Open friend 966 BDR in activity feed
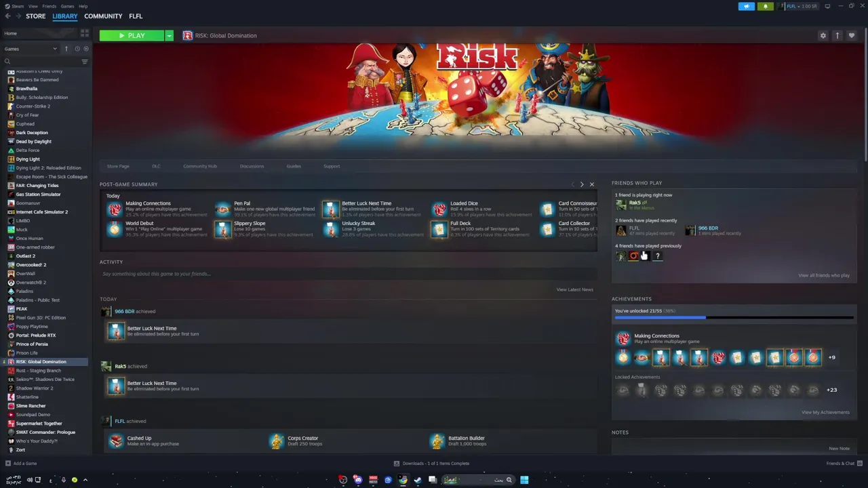Screen dimensions: 868x488 coord(124,311)
